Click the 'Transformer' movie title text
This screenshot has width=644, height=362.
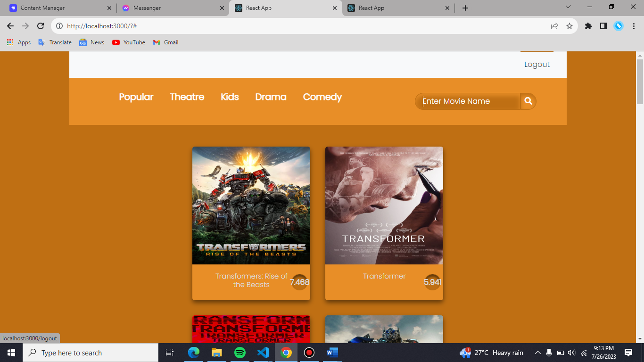coord(384,276)
